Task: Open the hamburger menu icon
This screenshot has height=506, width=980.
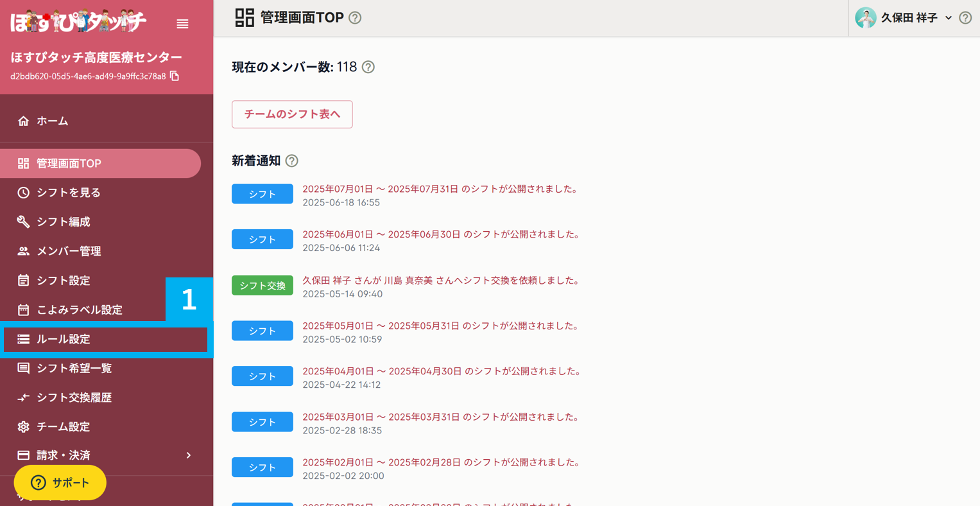Action: click(182, 24)
